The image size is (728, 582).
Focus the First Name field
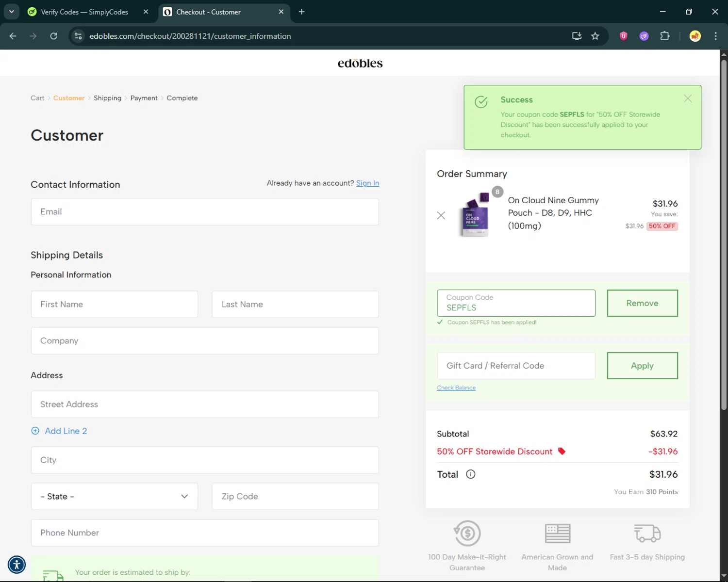click(115, 304)
